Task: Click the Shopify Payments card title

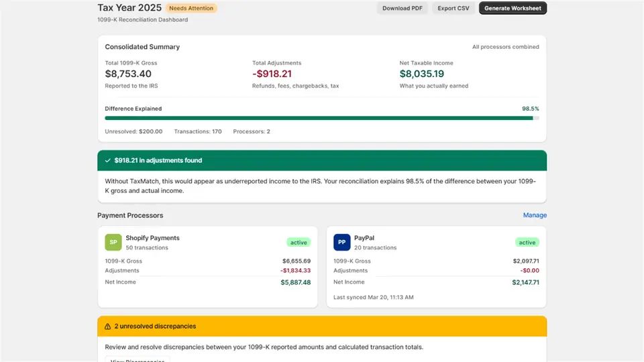Action: pos(152,238)
